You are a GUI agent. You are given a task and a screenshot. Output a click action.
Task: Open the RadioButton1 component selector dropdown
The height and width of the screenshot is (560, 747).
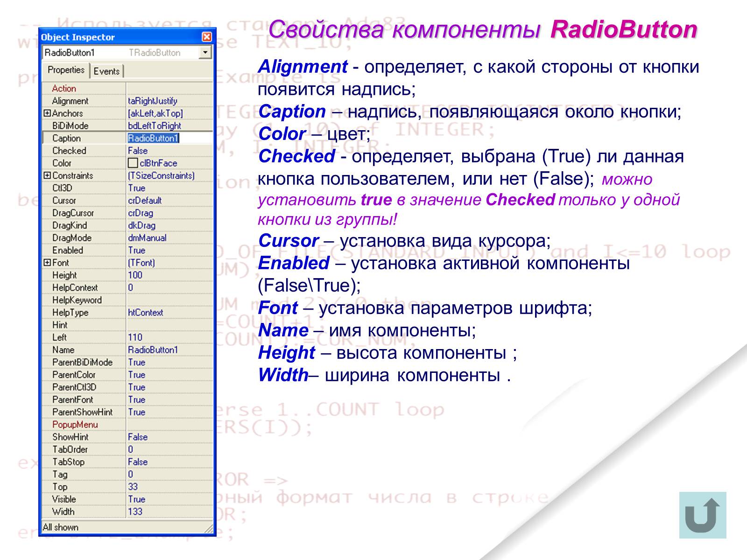[x=205, y=53]
